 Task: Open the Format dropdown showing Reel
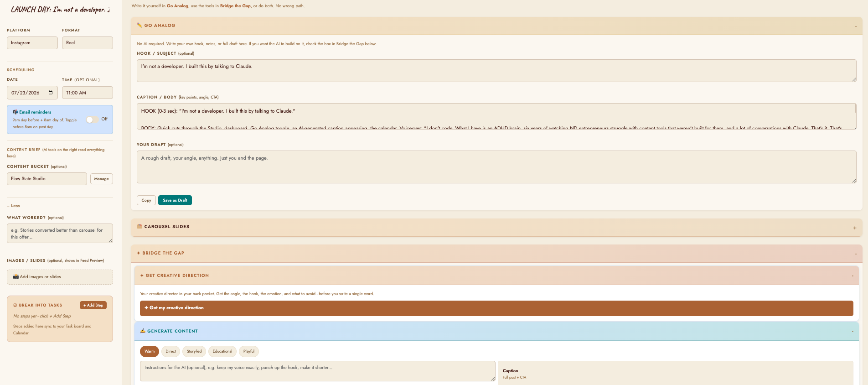[88, 43]
